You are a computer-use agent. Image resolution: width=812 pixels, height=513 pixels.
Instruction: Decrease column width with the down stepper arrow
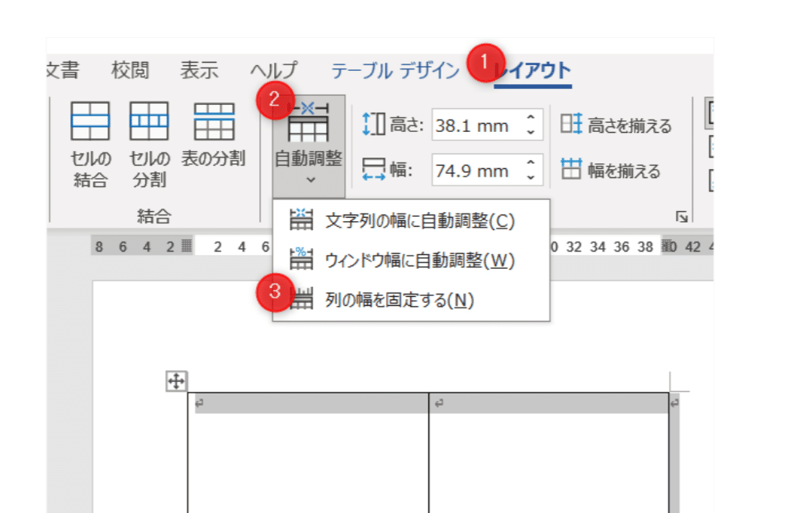(x=531, y=177)
